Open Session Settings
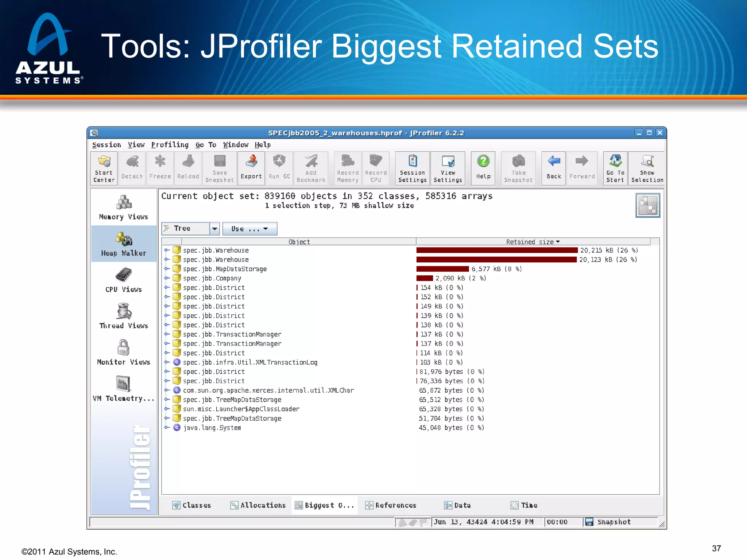 pyautogui.click(x=413, y=169)
